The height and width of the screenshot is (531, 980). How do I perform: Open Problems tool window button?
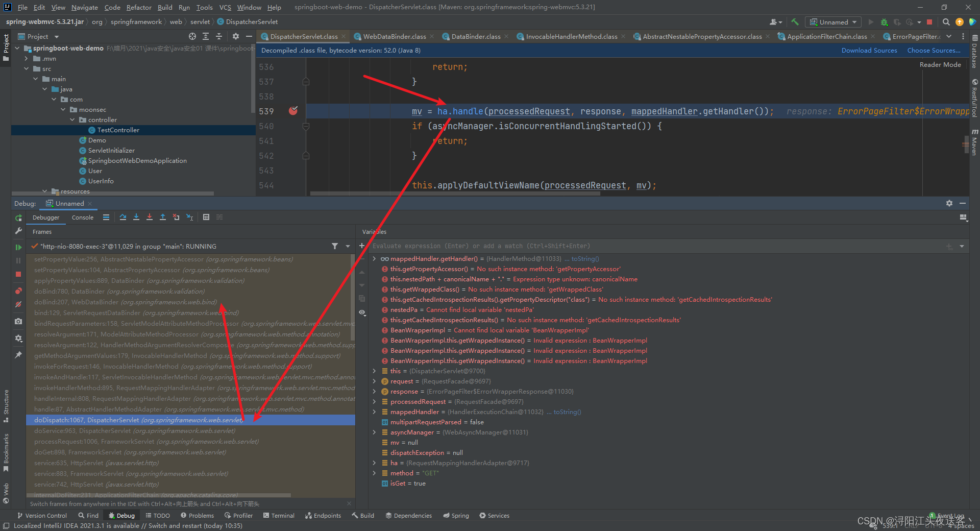pos(197,516)
